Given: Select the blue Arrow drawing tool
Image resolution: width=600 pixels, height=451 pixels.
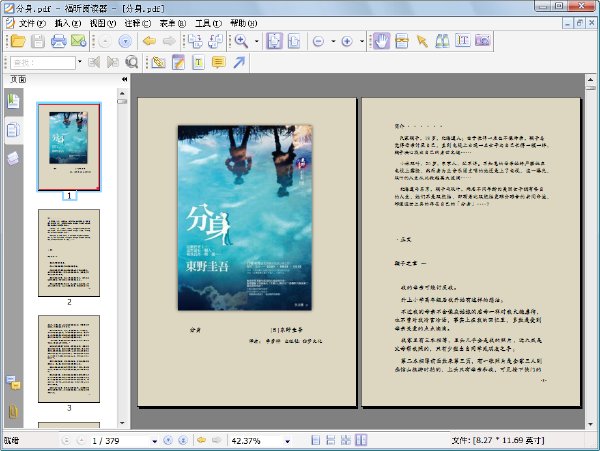Looking at the screenshot, I should point(239,62).
